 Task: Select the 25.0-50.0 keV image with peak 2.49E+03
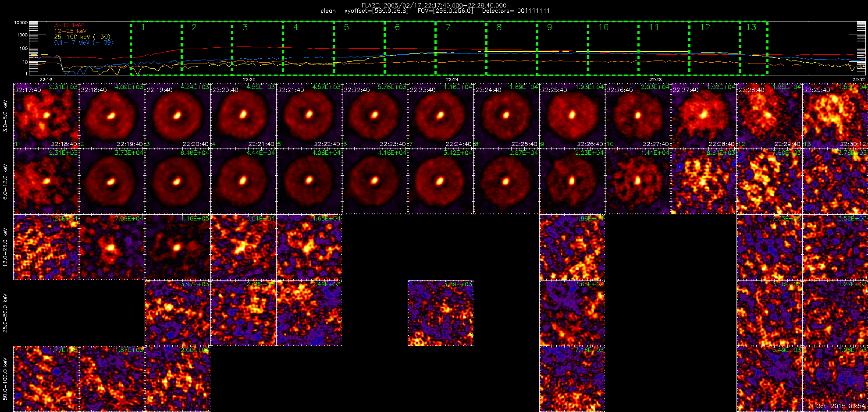click(x=309, y=313)
